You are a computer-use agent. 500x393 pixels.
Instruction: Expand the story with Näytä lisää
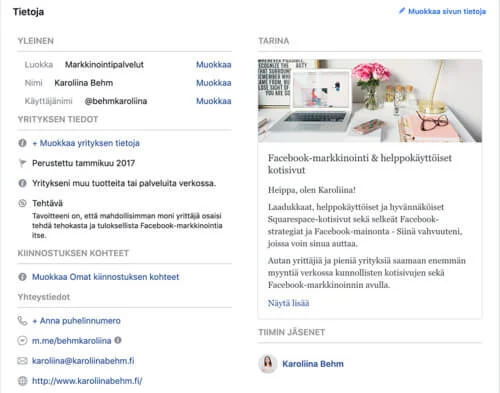click(288, 303)
